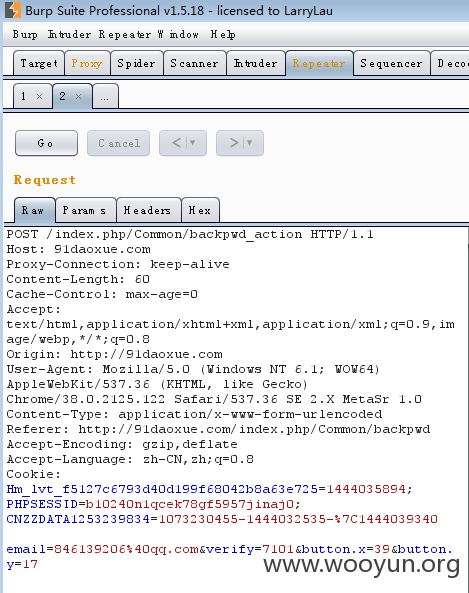The image size is (469, 593).
Task: Click the Burp Suite logo icon
Action: coord(12,10)
